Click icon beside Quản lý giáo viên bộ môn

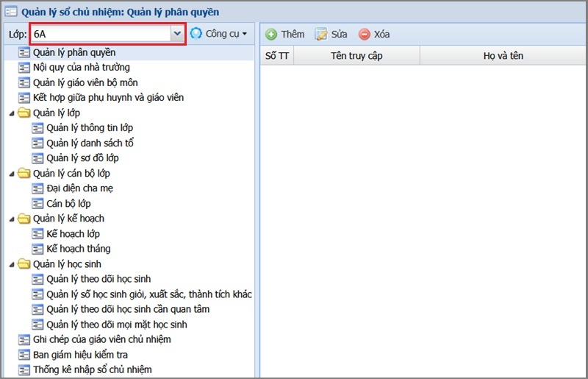(x=24, y=82)
